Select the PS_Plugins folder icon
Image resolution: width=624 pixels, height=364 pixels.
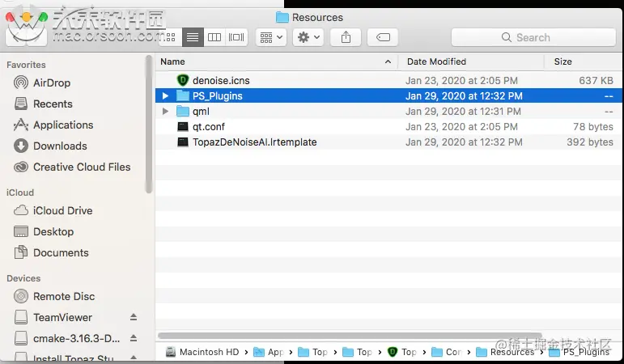[183, 96]
